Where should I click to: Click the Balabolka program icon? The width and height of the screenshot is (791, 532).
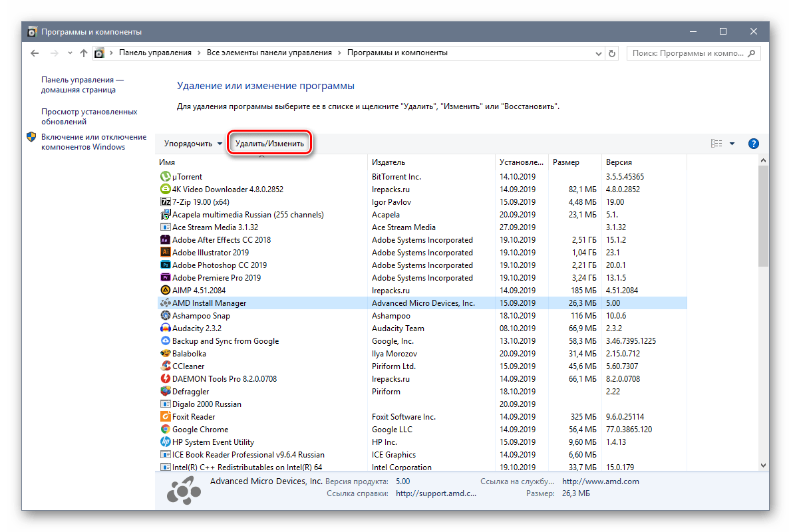tap(165, 354)
